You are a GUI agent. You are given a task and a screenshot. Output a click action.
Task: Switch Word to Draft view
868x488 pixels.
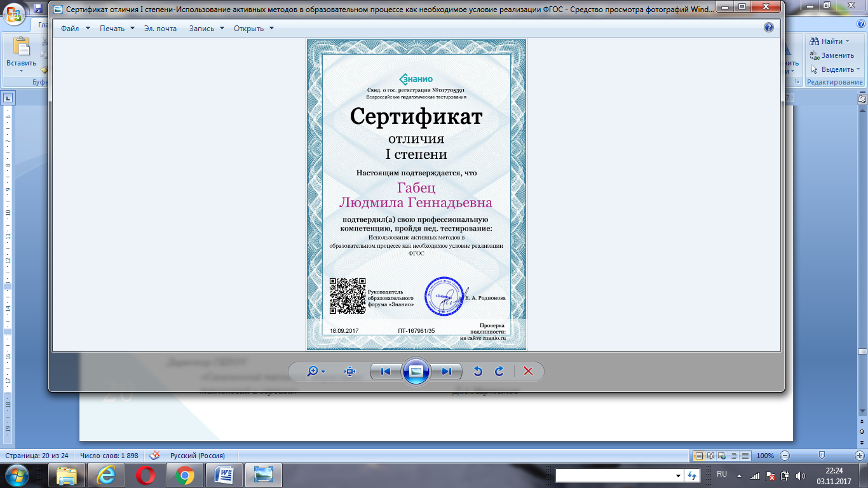(x=745, y=456)
